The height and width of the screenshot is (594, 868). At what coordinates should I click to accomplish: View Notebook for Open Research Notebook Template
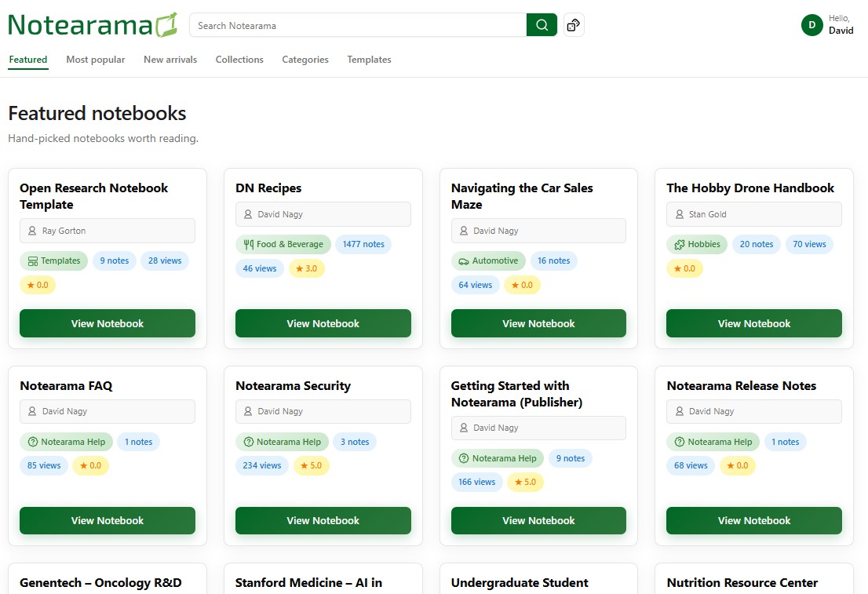[x=108, y=323]
